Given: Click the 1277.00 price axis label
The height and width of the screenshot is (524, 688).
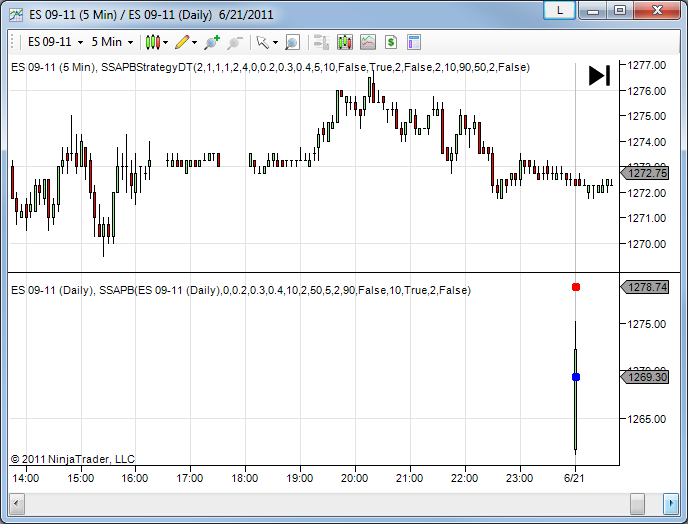Looking at the screenshot, I should click(647, 65).
